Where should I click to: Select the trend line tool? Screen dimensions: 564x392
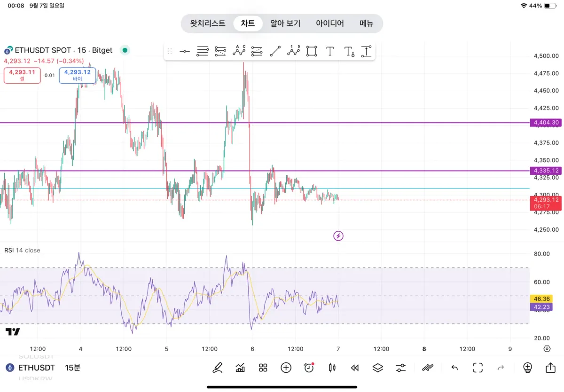275,51
